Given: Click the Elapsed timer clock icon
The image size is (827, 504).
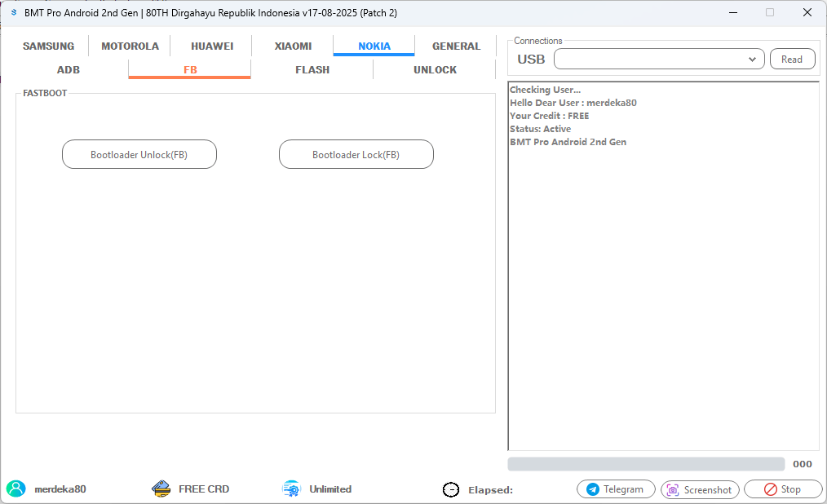Looking at the screenshot, I should [x=451, y=489].
